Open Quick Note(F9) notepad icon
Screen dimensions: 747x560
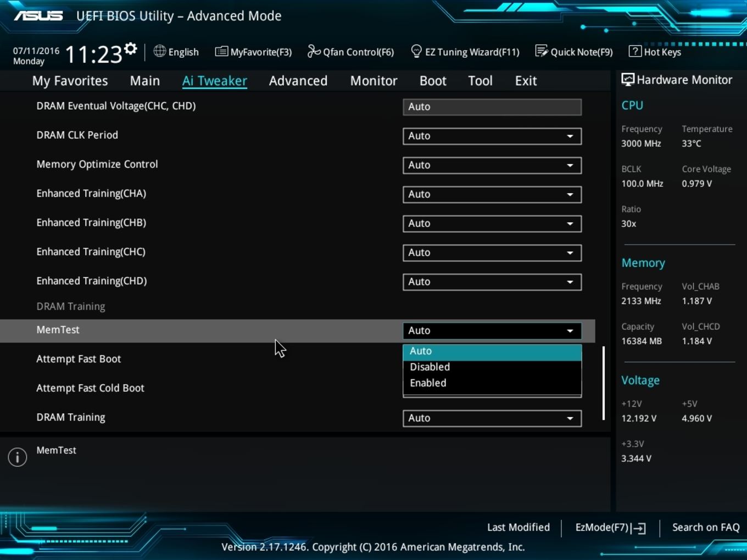[x=542, y=52]
